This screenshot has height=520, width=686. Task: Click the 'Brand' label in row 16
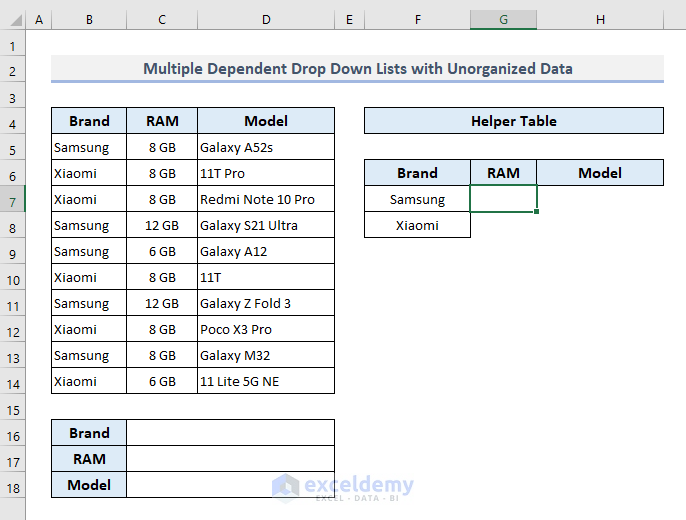click(89, 433)
